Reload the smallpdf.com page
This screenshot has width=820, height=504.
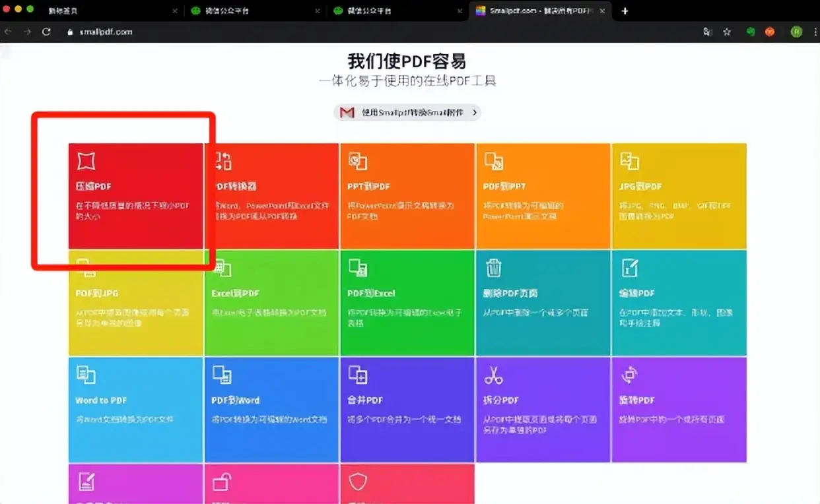(46, 31)
